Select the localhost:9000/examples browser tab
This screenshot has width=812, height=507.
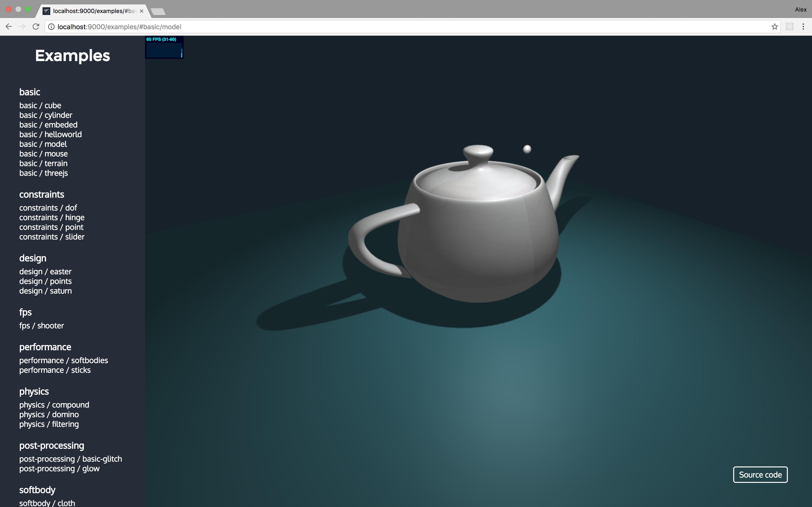[94, 11]
